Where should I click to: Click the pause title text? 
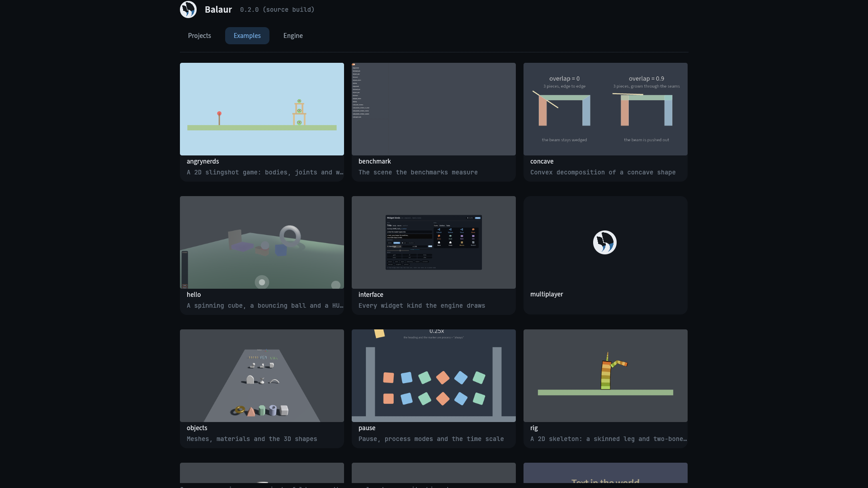[367, 428]
